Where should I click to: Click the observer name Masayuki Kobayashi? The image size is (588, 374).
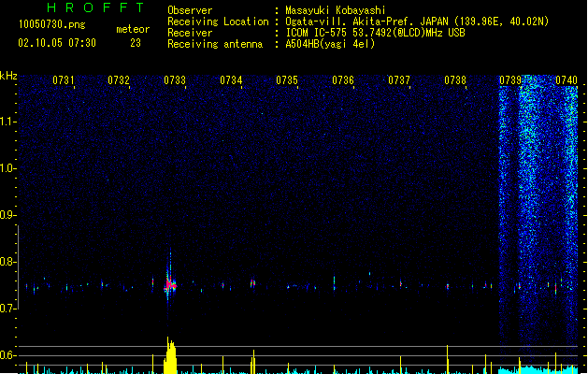336,10
